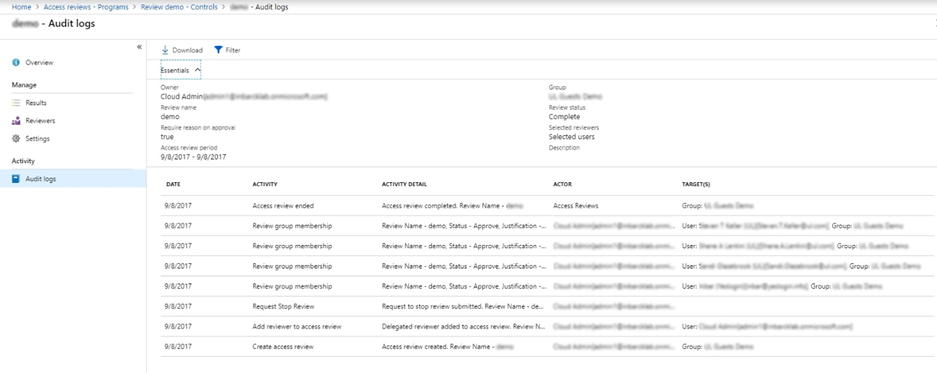Click the Audit logs book icon
The image size is (937, 373).
point(16,179)
